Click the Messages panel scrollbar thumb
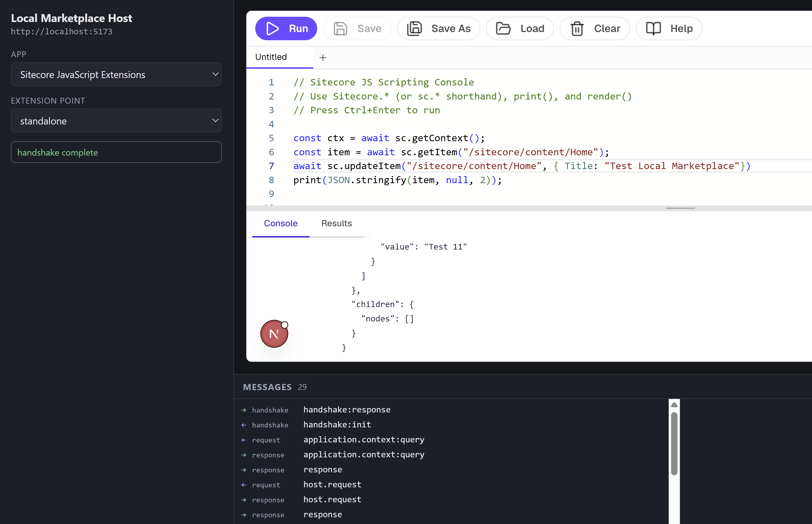The image size is (812, 524). click(674, 443)
